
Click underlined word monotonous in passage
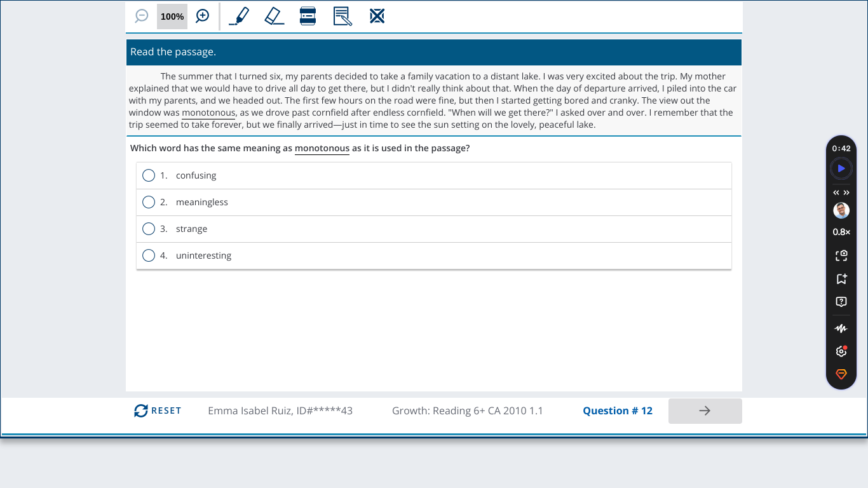(208, 112)
